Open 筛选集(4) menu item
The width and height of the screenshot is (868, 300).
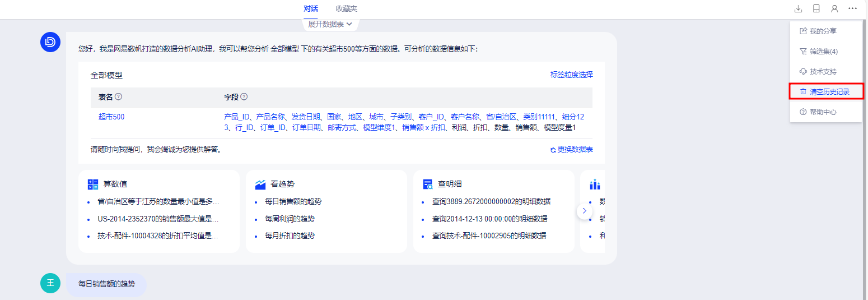click(823, 52)
